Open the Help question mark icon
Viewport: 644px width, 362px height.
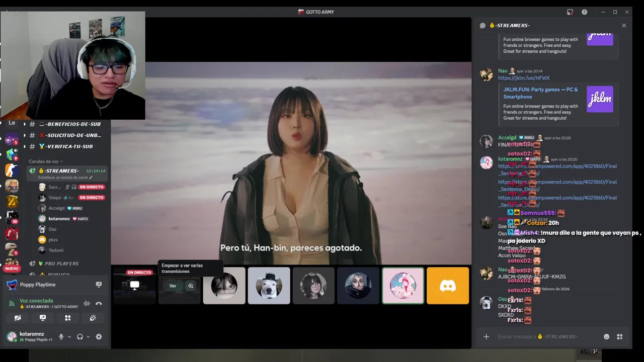[585, 12]
